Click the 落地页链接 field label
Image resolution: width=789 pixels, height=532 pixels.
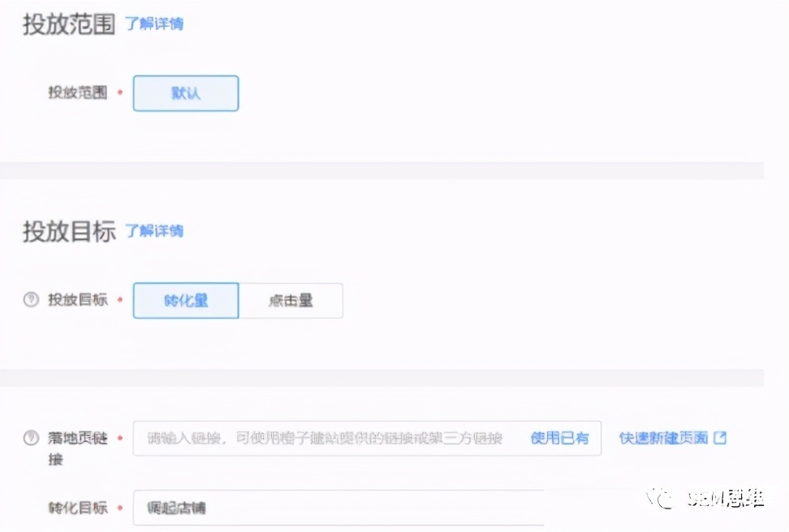click(x=78, y=448)
